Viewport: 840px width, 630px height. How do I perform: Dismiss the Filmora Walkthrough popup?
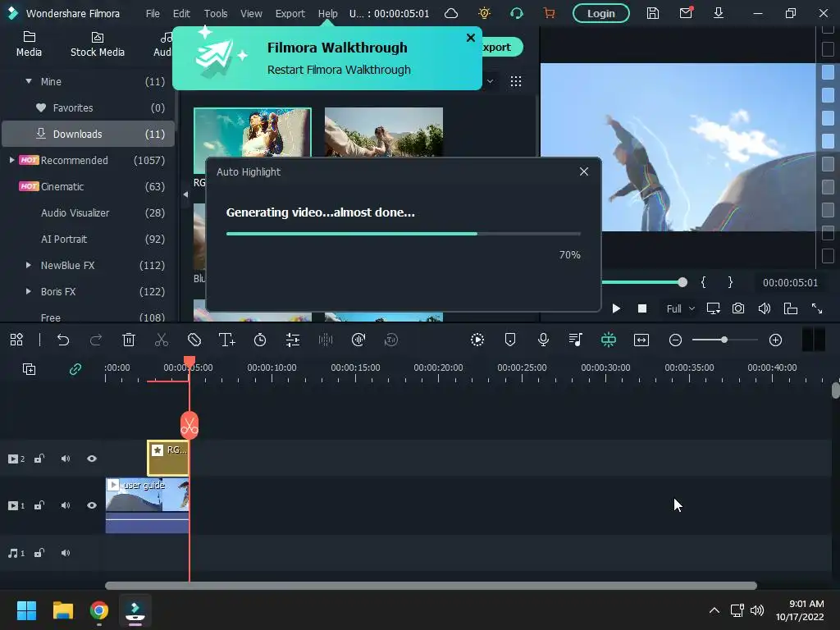pyautogui.click(x=470, y=38)
